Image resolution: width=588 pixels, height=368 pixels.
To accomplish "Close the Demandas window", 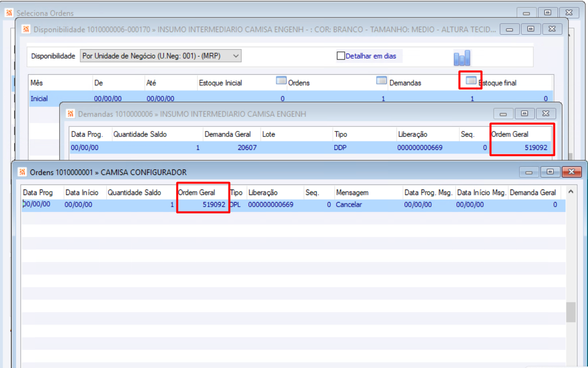I will pos(545,113).
